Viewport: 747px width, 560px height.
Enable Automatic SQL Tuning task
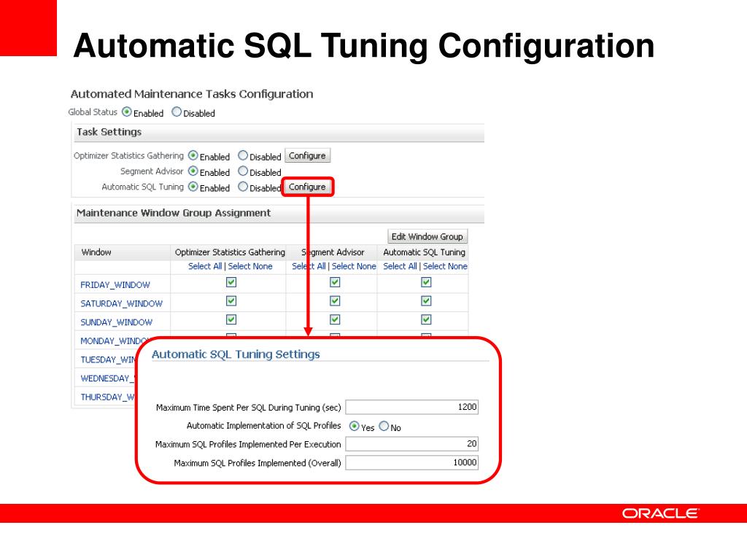pos(193,187)
